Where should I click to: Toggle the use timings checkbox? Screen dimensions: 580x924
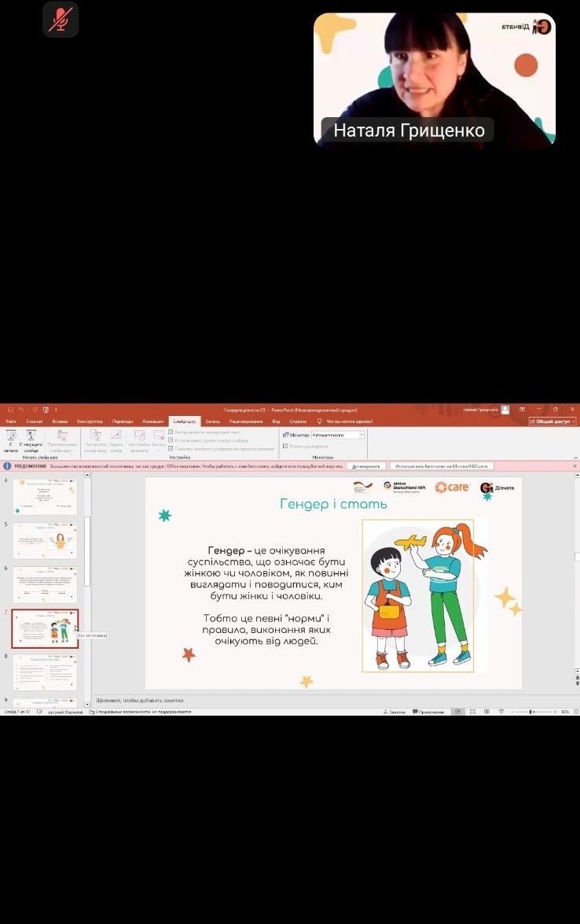[171, 440]
